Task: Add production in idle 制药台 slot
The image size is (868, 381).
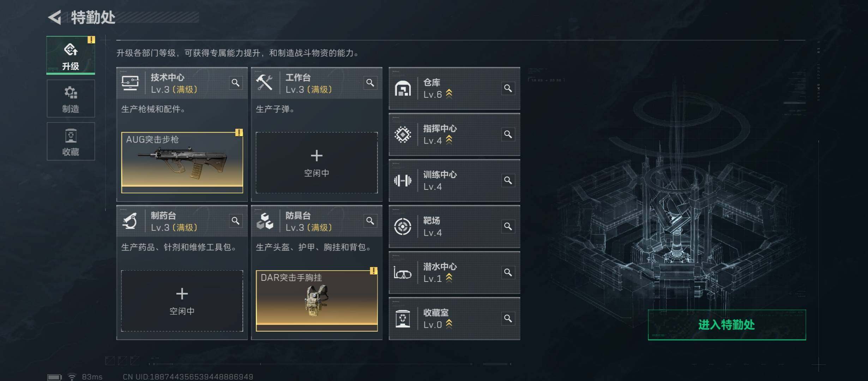Action: 182,301
